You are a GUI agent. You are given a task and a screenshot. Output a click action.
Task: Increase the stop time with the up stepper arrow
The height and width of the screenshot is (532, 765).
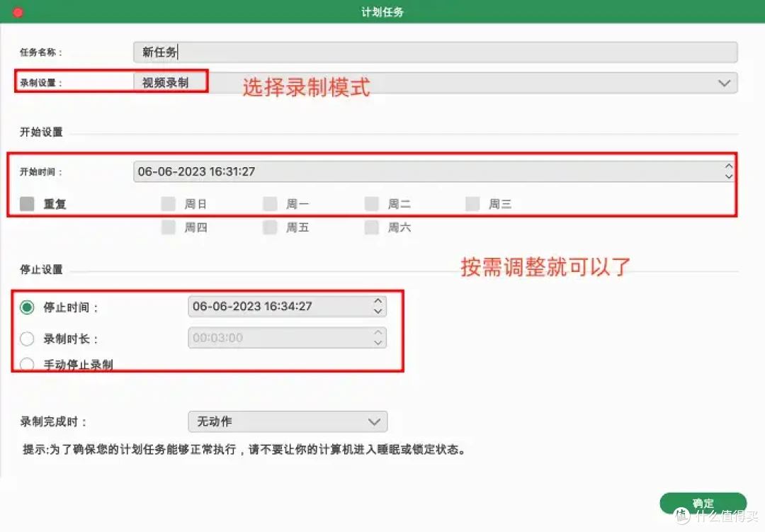pos(378,302)
